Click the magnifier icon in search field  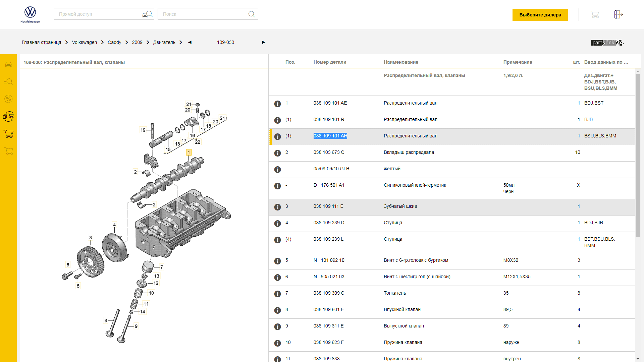tap(252, 14)
